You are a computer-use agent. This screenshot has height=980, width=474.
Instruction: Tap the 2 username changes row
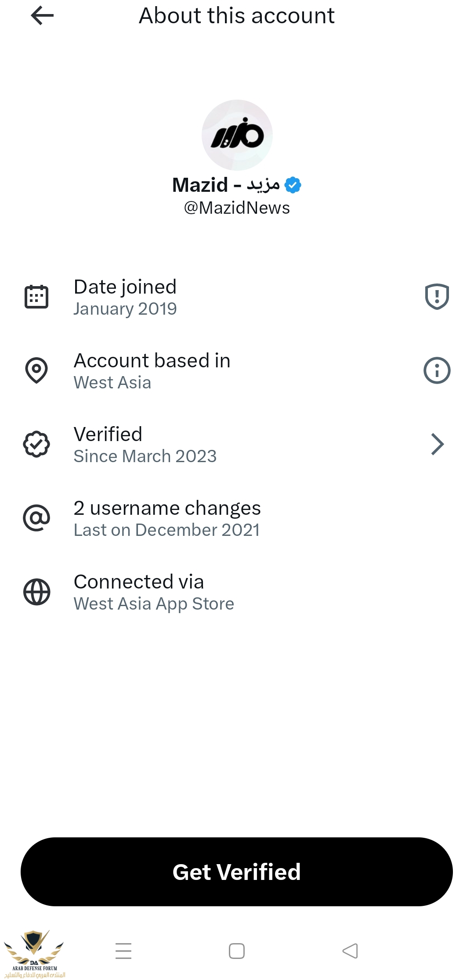[x=167, y=518]
